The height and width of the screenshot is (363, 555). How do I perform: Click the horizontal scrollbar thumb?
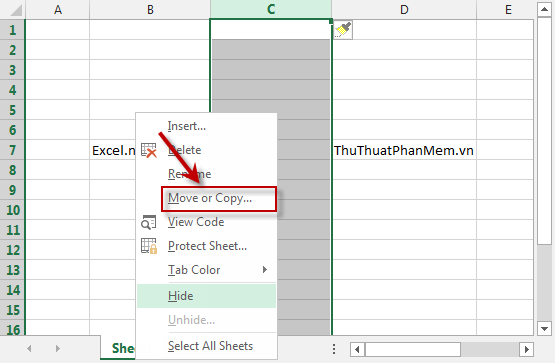(x=412, y=350)
